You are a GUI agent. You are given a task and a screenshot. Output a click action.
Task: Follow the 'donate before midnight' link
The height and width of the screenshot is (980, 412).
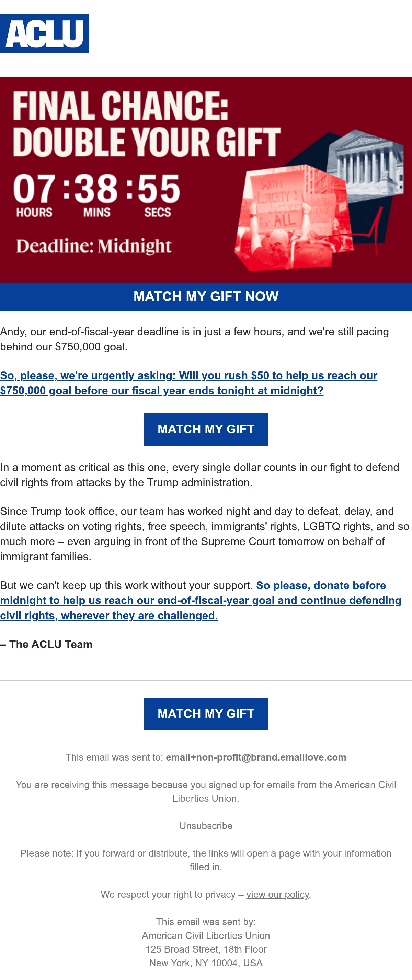(x=201, y=600)
